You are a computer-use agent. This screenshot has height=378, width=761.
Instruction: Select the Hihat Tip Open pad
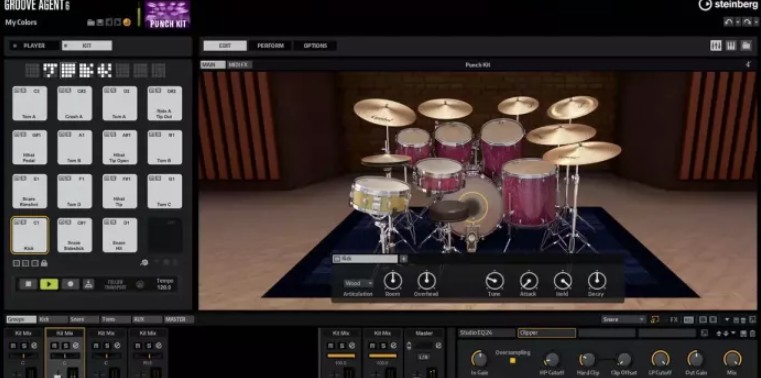pyautogui.click(x=119, y=147)
